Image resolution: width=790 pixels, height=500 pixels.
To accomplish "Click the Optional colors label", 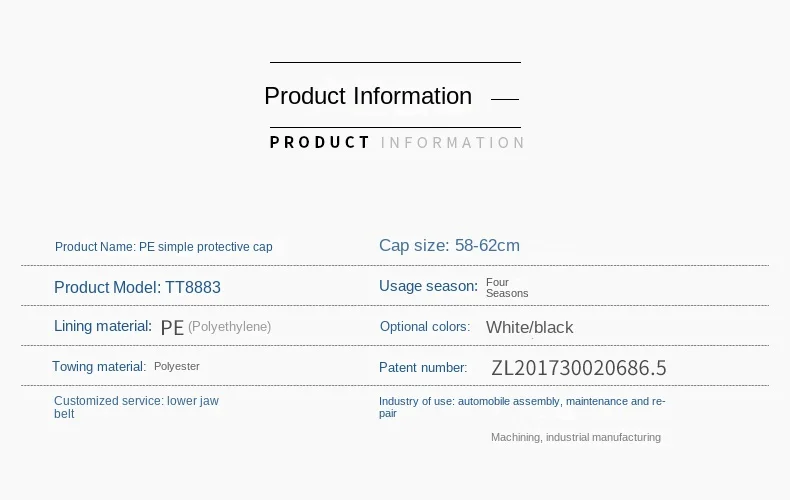I will pyautogui.click(x=425, y=327).
